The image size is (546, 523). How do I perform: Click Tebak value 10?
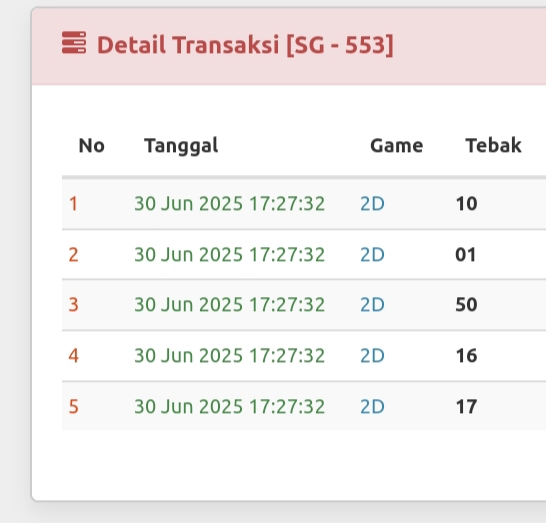466,204
